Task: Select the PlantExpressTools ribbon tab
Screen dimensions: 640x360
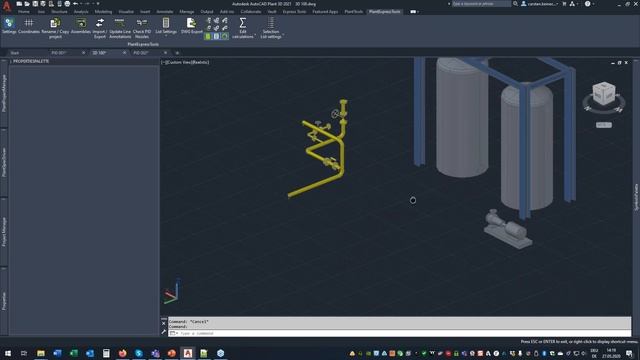Action: coord(384,12)
